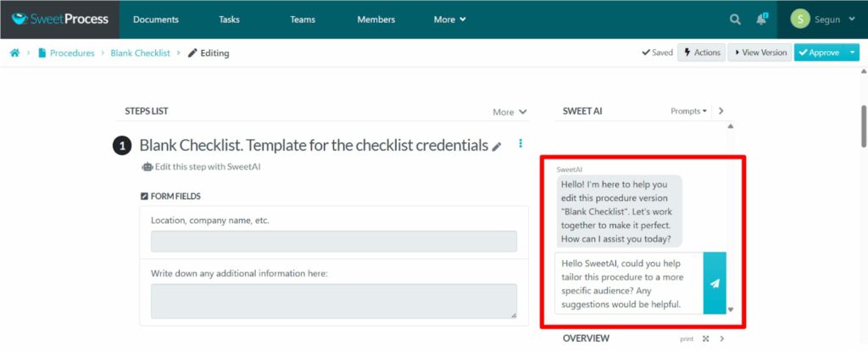Expand the More navigation dropdown
Screen dimensions: 868x351
449,19
